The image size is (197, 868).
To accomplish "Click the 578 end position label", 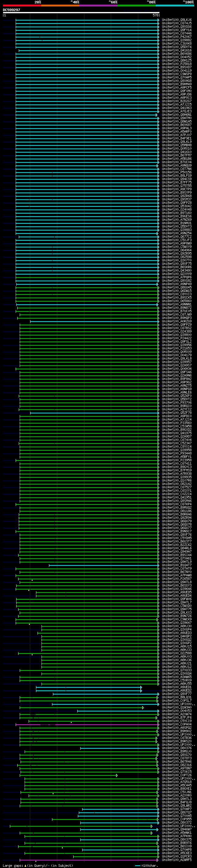I will point(155,15).
